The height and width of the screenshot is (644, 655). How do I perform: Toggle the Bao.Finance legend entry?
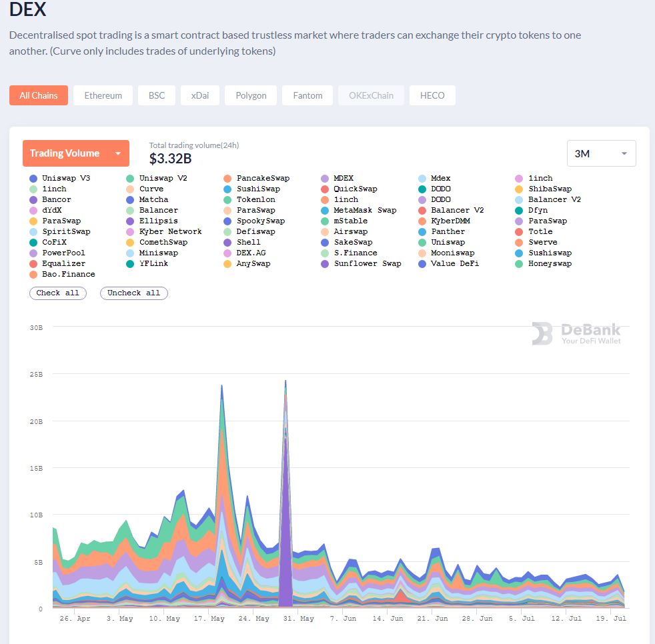[62, 275]
